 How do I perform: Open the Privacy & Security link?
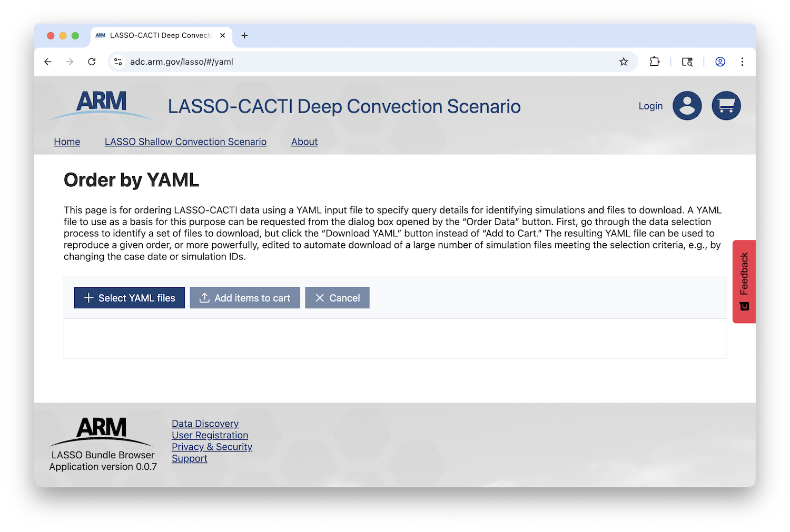click(x=212, y=447)
